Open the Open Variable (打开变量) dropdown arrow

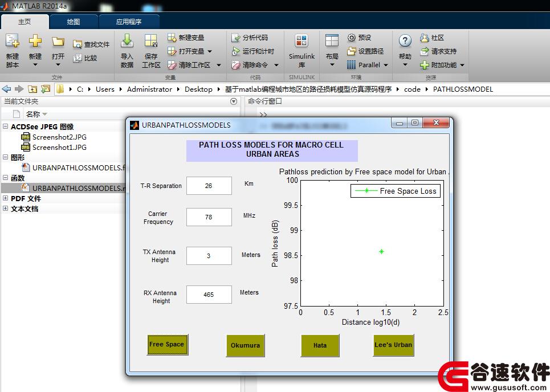coord(210,51)
